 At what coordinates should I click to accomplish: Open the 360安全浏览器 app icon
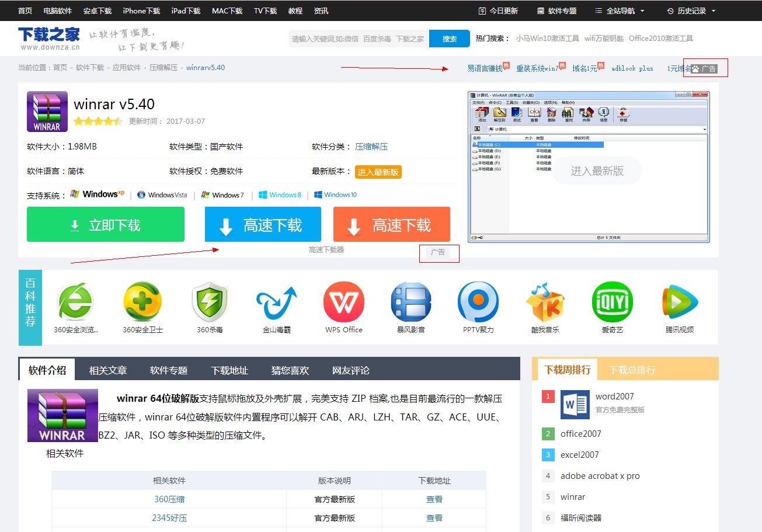[x=76, y=301]
